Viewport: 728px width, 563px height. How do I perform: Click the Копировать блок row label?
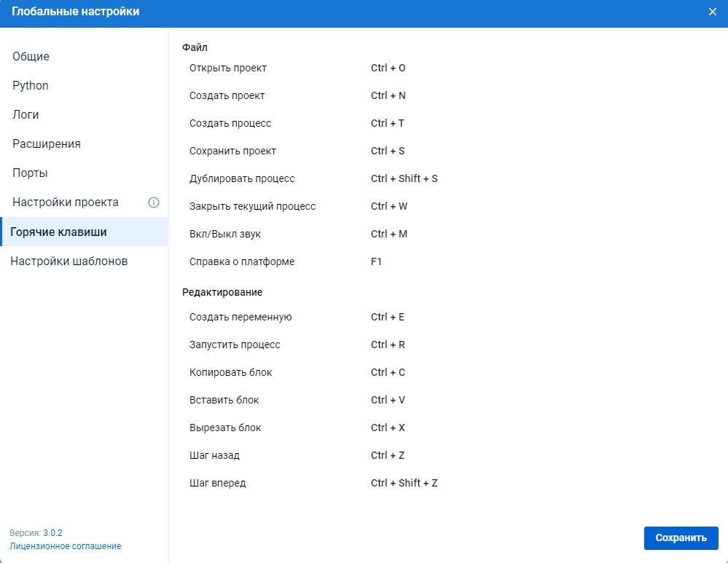(x=231, y=372)
